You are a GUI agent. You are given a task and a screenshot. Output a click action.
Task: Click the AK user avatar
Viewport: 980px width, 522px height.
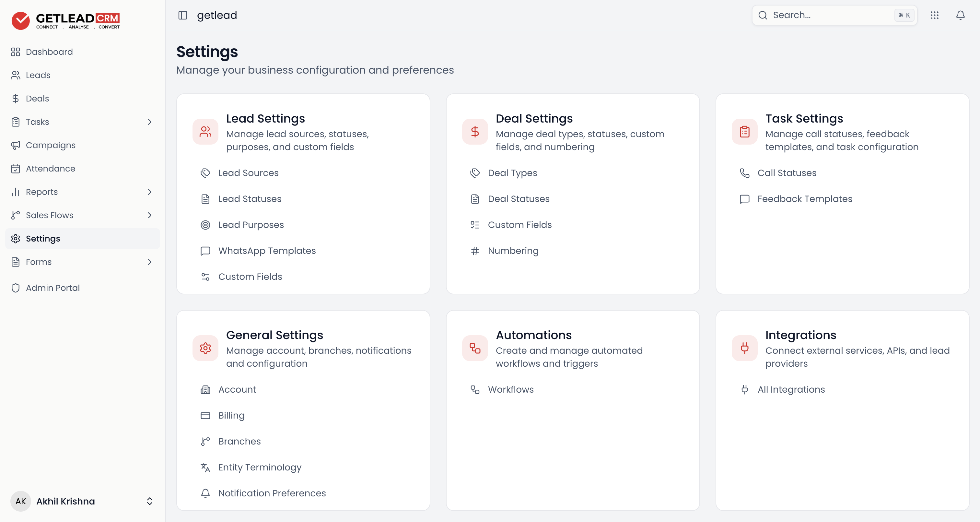tap(20, 501)
